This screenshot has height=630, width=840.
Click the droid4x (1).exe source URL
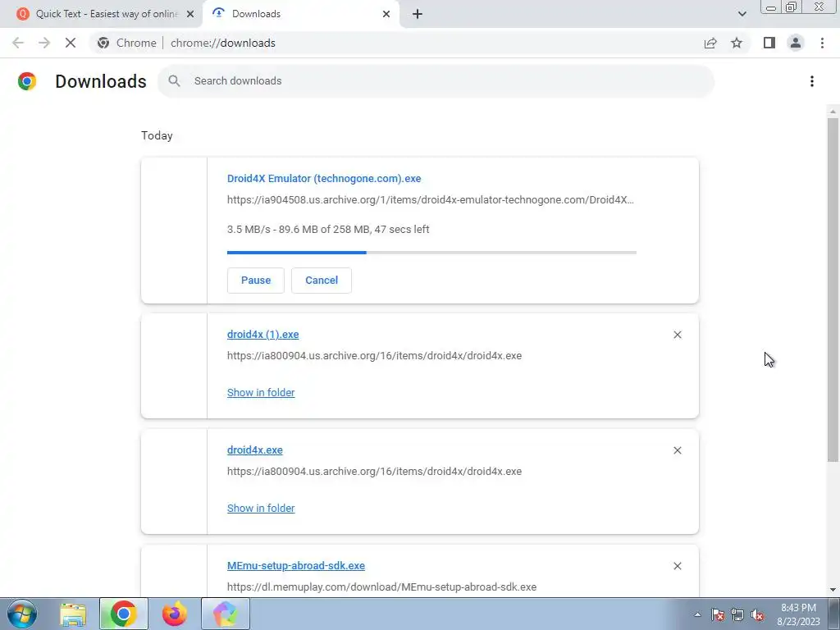click(x=374, y=356)
